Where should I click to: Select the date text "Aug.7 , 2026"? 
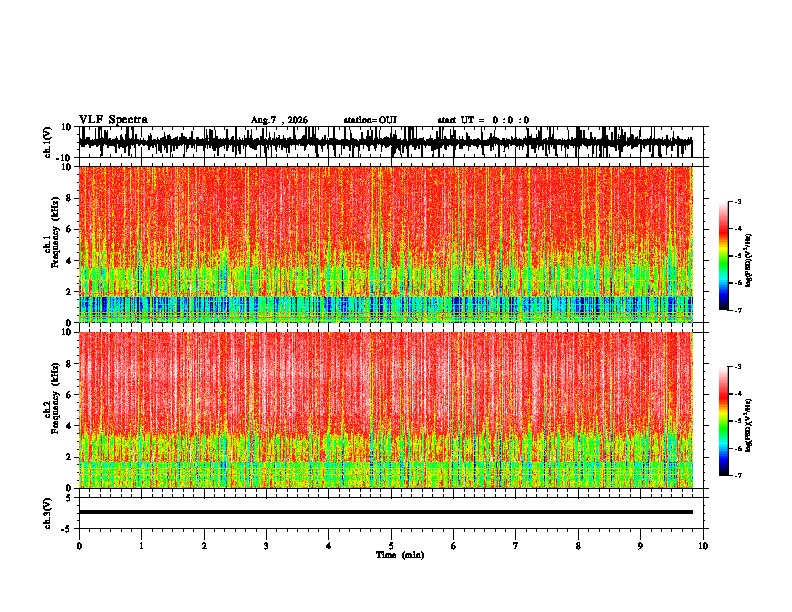pos(279,120)
